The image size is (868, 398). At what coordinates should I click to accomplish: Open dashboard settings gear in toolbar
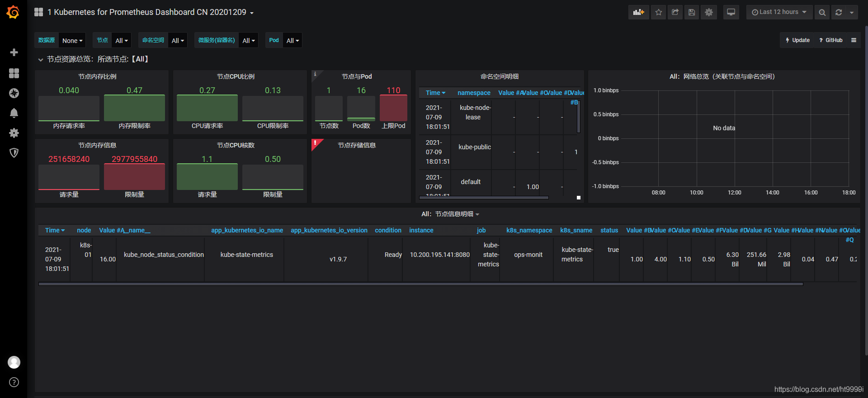tap(709, 12)
